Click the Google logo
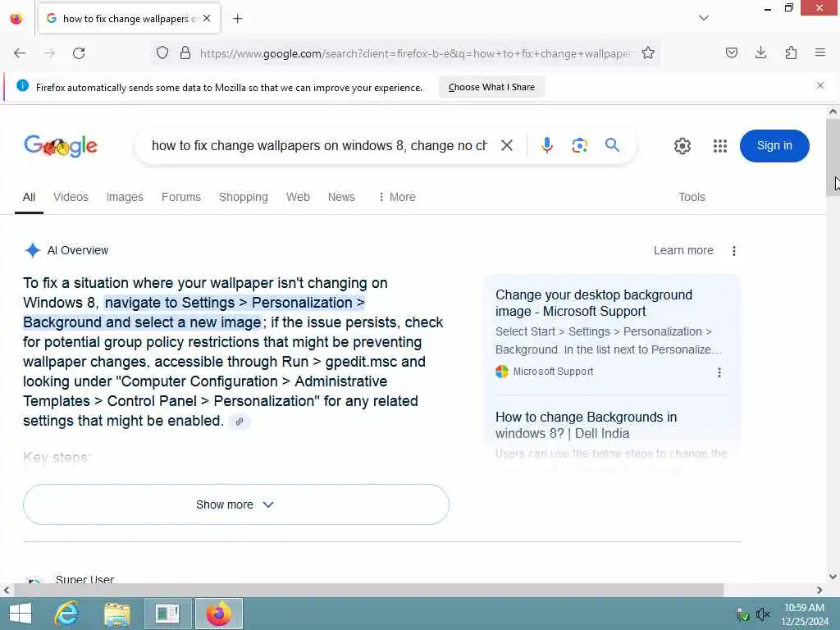 tap(61, 146)
